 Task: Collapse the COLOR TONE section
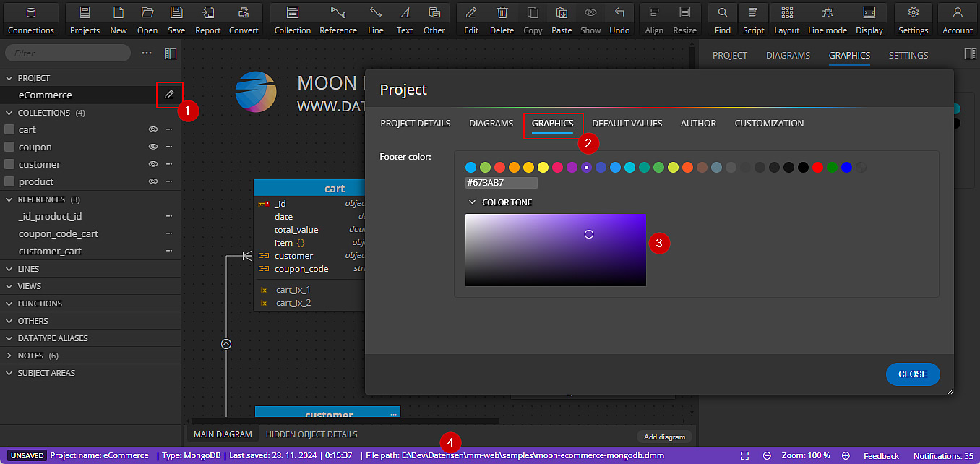473,202
